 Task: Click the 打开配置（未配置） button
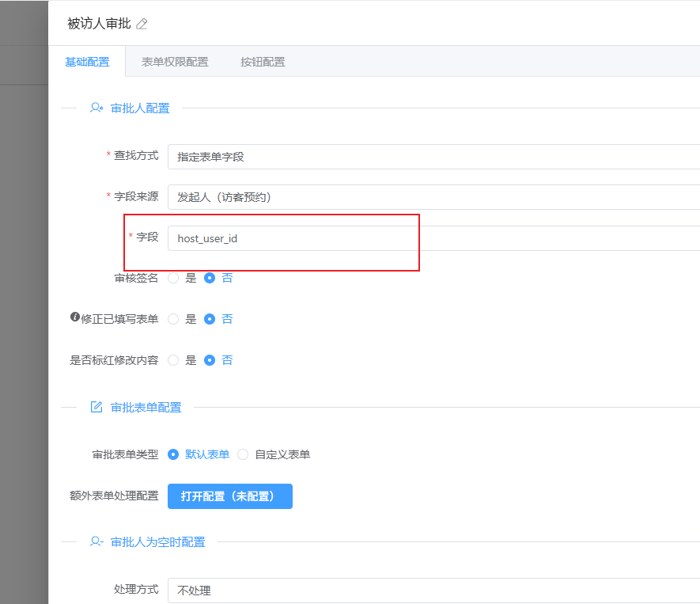tap(230, 496)
